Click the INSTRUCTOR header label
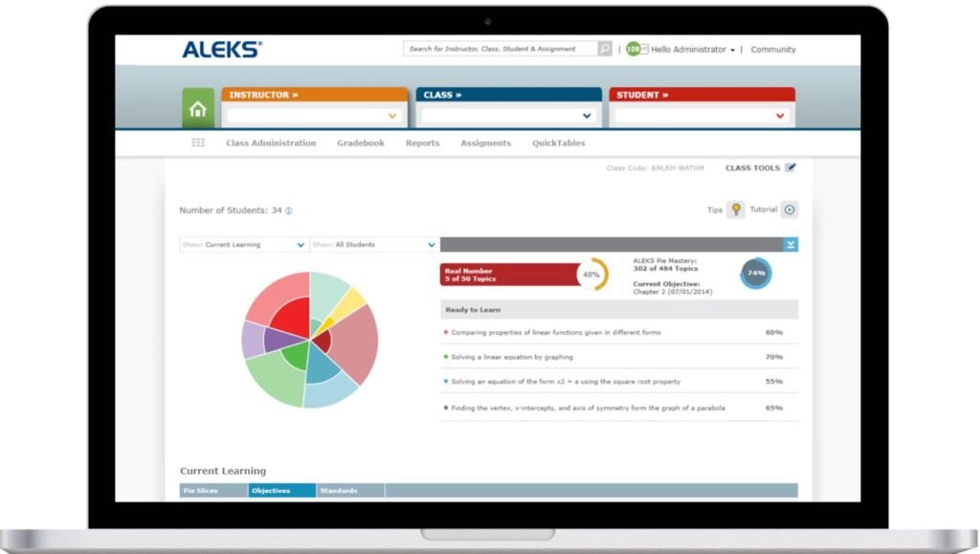Viewport: 980px width, 554px height. pyautogui.click(x=263, y=95)
